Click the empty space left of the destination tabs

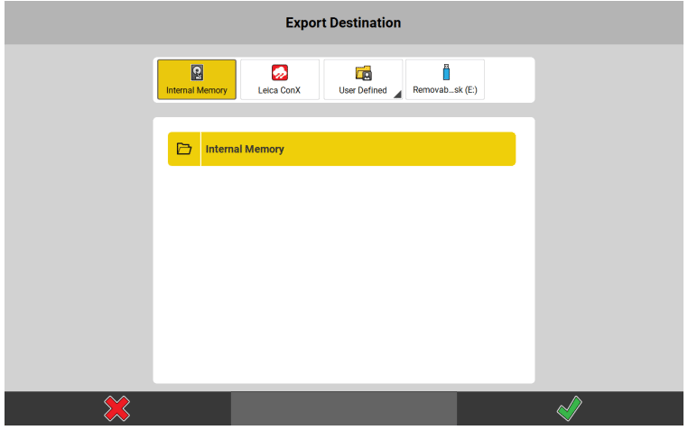tap(80, 80)
